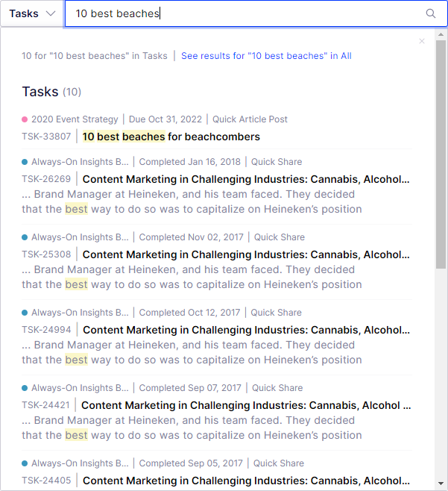
Task: Click 'Completed Sep 07, 2017' text
Action: tap(190, 388)
